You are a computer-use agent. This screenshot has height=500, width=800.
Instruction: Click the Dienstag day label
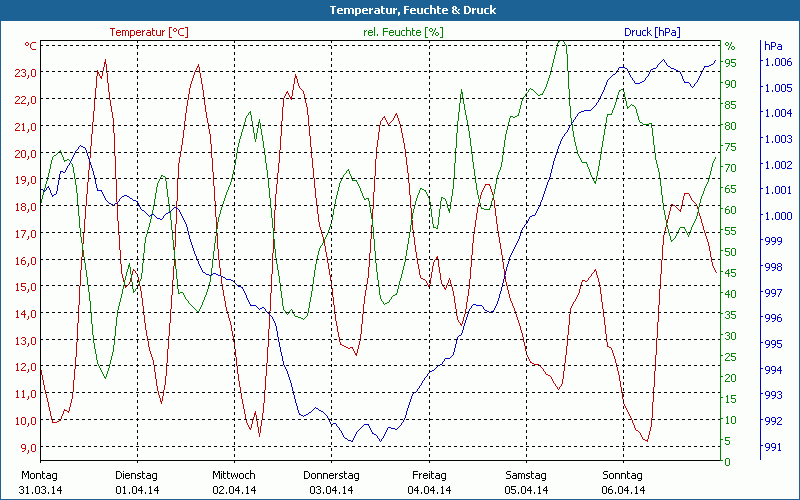click(137, 474)
